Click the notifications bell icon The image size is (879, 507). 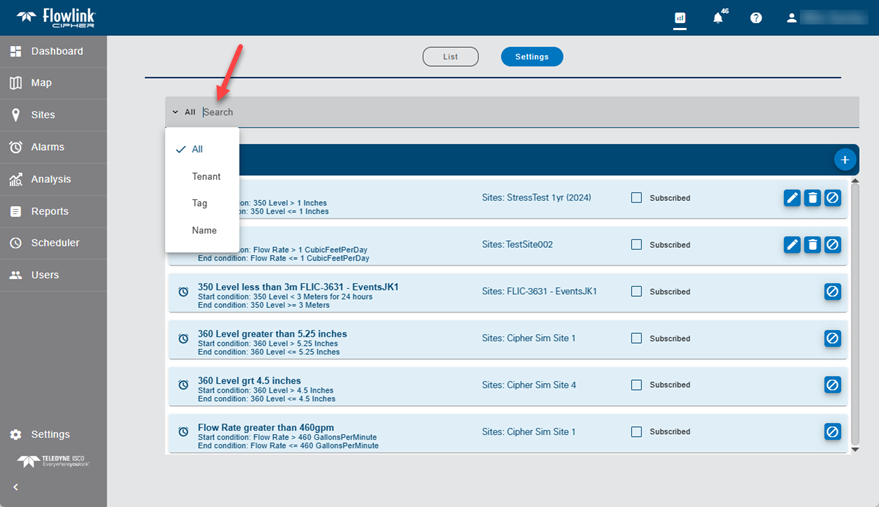pos(718,18)
